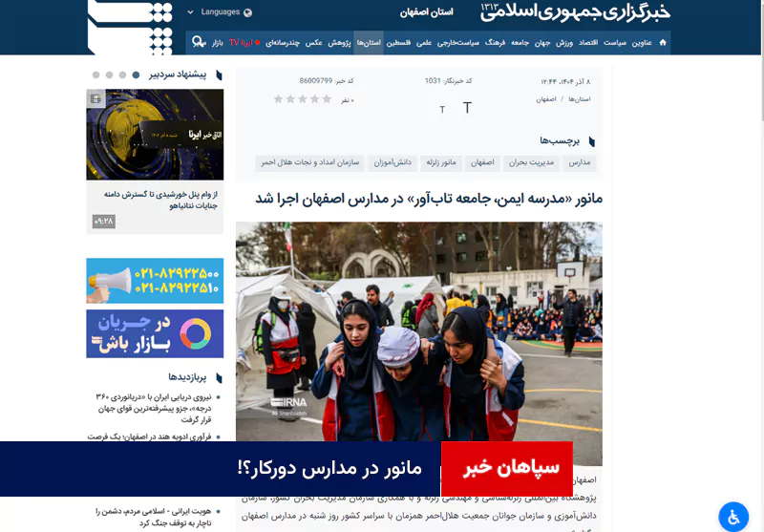Rate the article with the third star
The image size is (764, 532).
coord(303,99)
